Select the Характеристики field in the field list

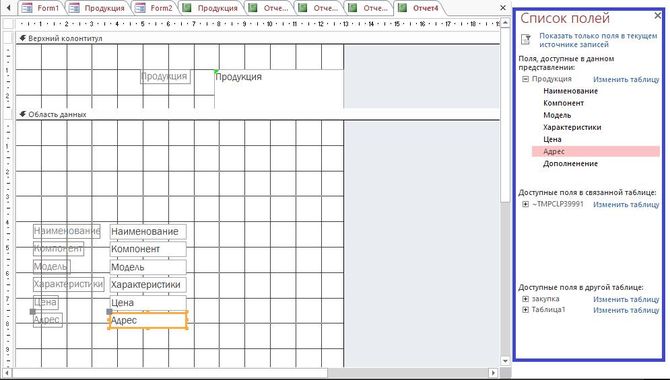[x=572, y=127]
